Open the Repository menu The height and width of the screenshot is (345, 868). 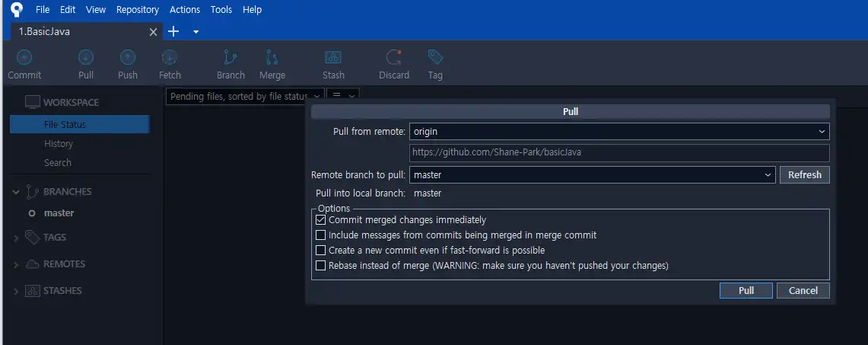137,9
